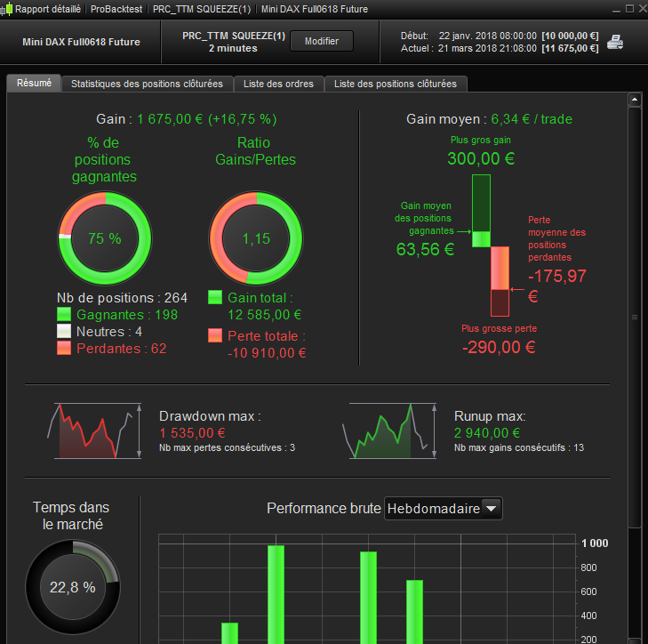
Task: Click the ProRealTime candlestick window icon
Action: [6, 9]
